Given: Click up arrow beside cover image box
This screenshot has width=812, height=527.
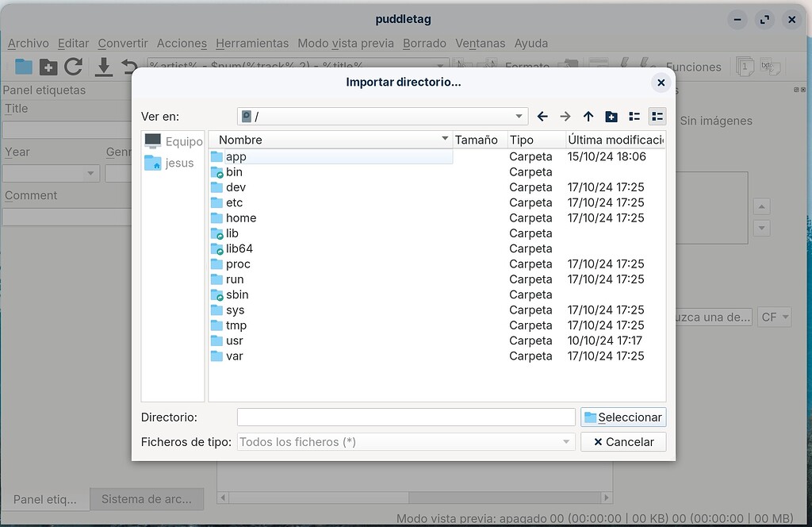Looking at the screenshot, I should pyautogui.click(x=761, y=207).
